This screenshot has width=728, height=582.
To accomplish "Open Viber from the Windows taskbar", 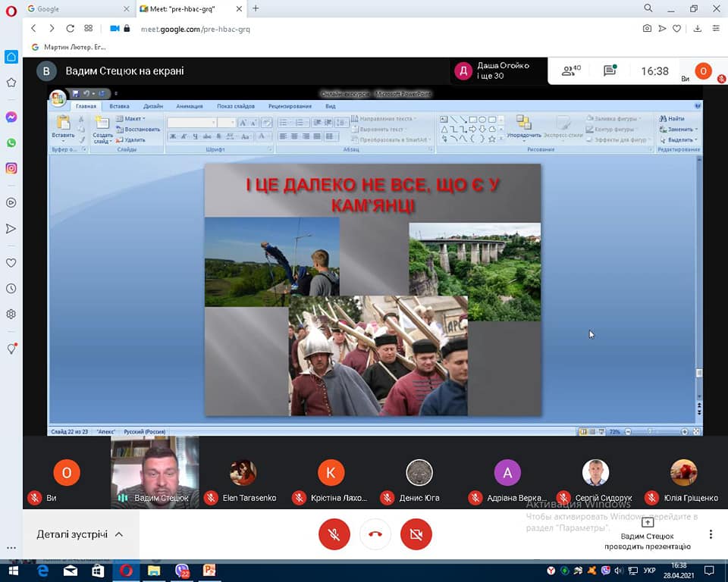I will (182, 571).
